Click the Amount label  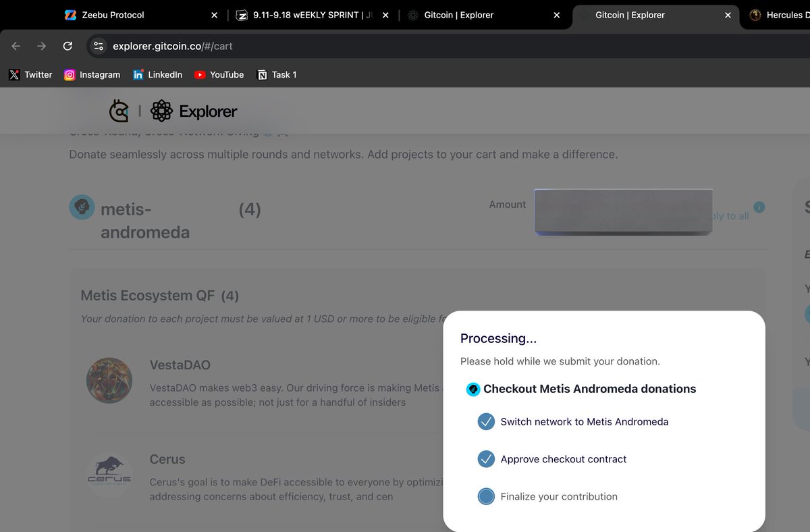pos(508,205)
